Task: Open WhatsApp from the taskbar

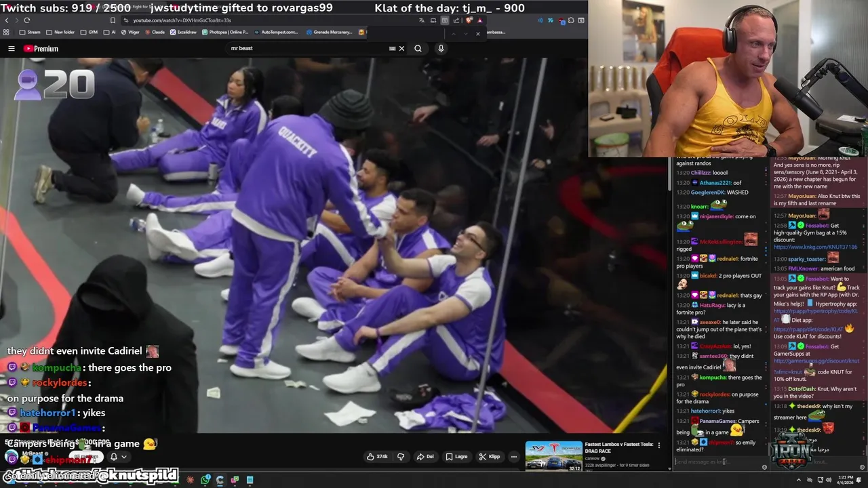Action: 205,480
